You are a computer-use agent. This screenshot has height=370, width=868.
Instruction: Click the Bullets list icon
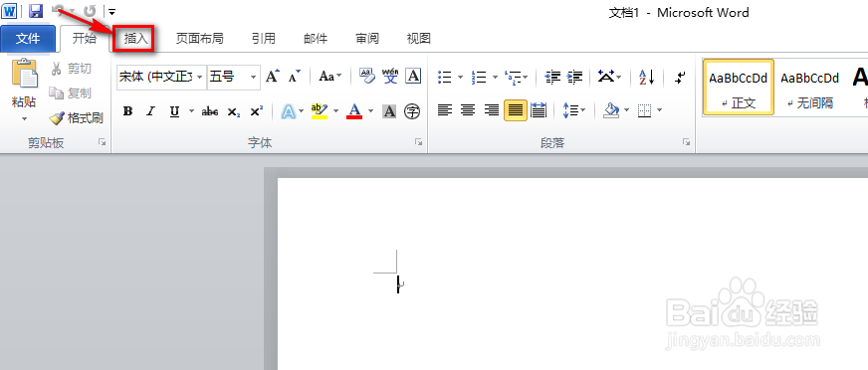click(445, 77)
